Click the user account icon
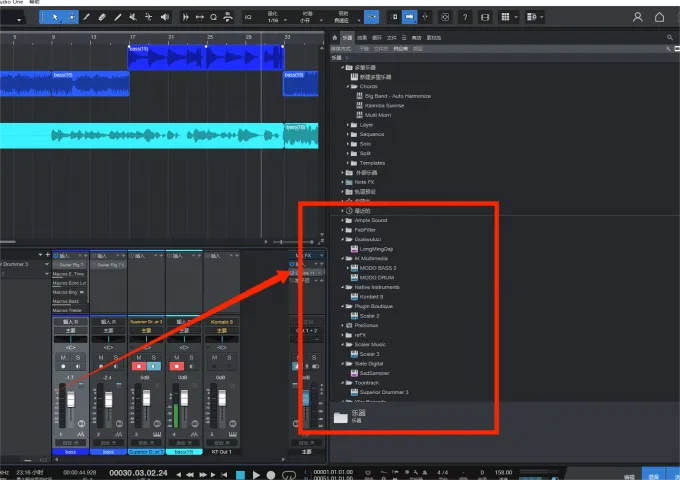The width and height of the screenshot is (680, 480). click(x=638, y=17)
